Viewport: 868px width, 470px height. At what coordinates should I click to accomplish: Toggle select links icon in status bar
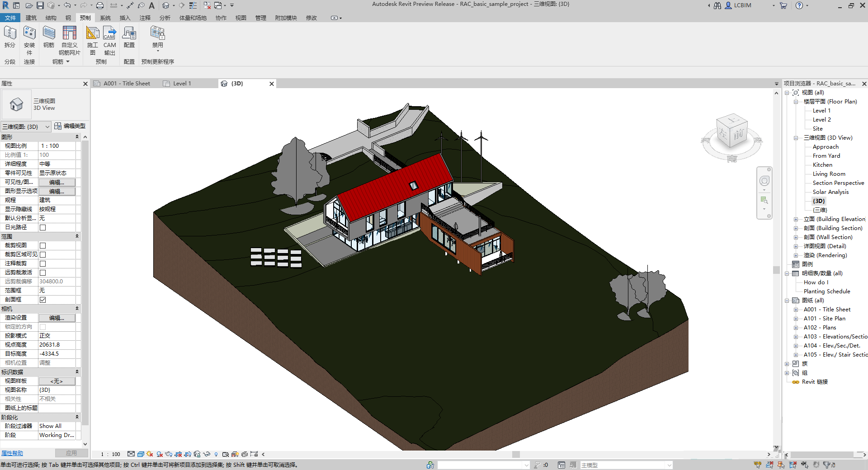758,465
